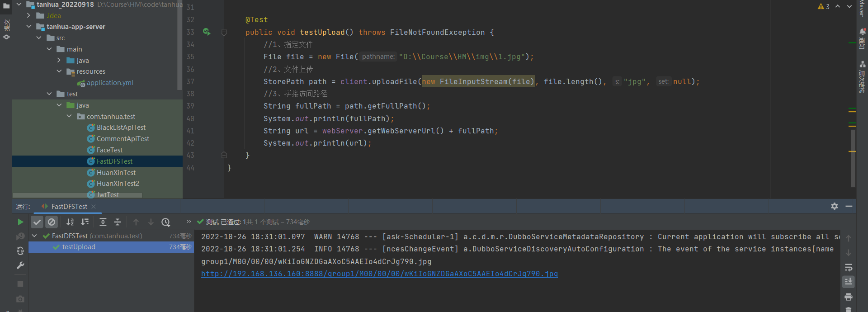The image size is (868, 312).
Task: Hide the run panel with minimize dash
Action: pos(849,206)
